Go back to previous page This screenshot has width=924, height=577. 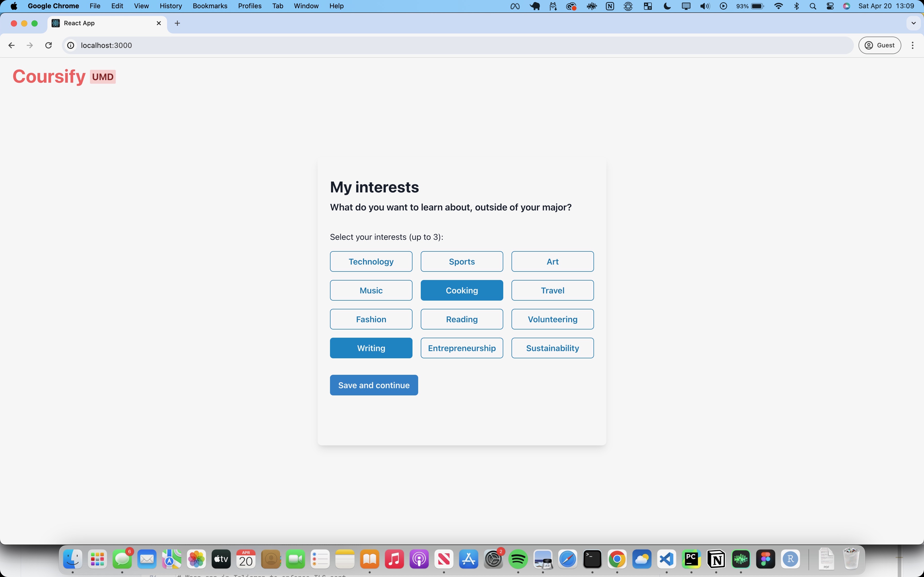[x=11, y=45]
